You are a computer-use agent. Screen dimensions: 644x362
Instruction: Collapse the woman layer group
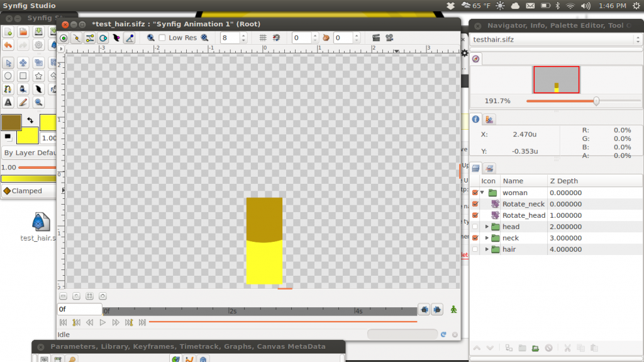pos(482,193)
